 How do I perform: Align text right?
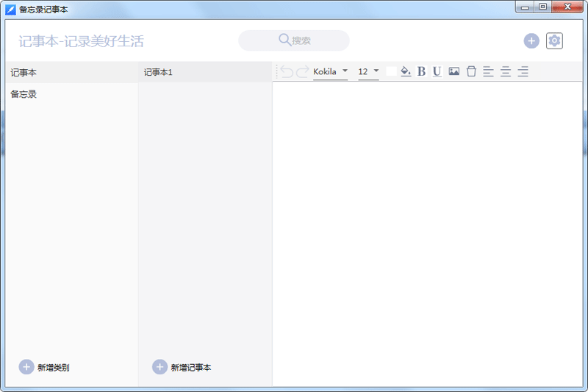tap(523, 71)
